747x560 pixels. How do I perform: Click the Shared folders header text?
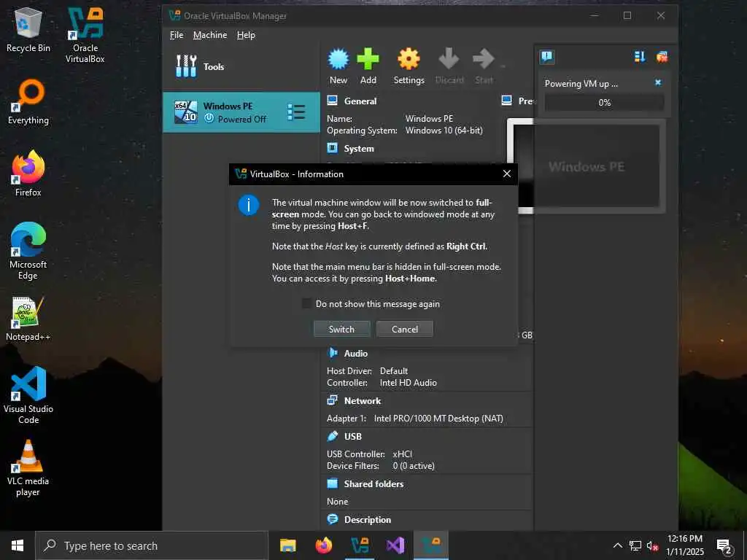373,484
